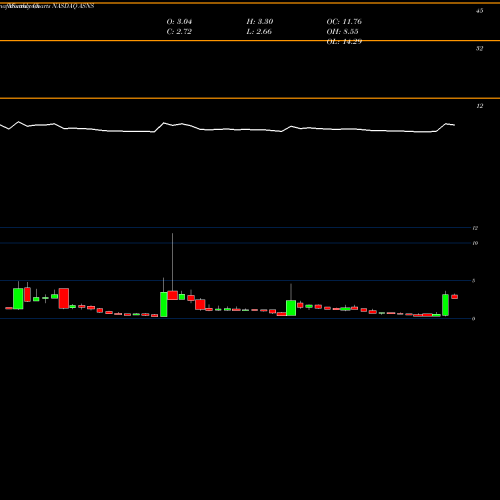Click the '5' price axis label
Image resolution: width=500 pixels, height=500 pixels.
(x=474, y=281)
